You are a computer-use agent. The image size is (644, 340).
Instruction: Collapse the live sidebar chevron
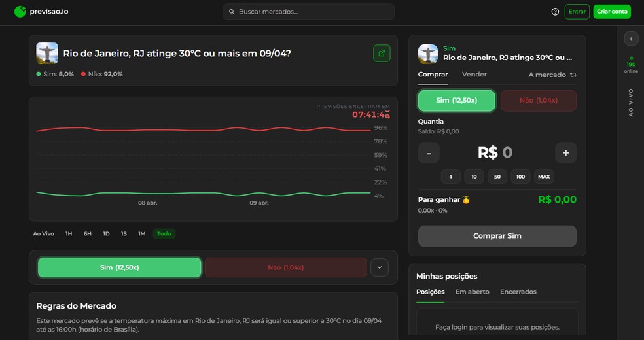(631, 39)
